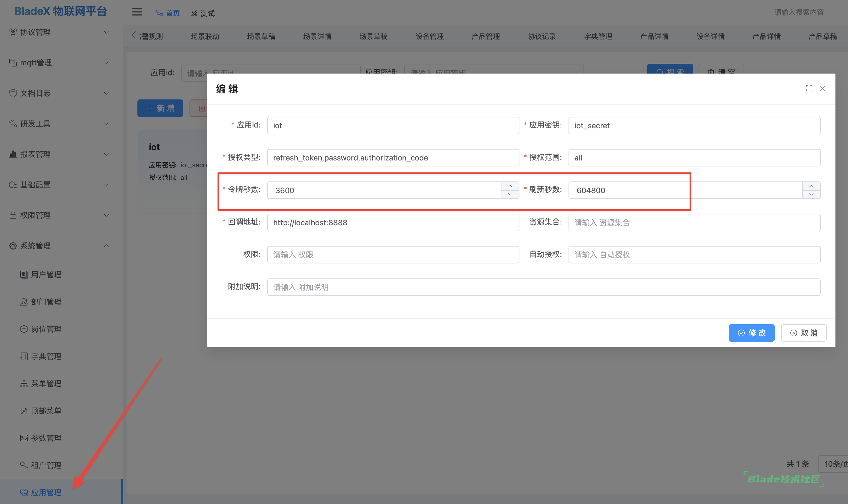Open 参数管理 in the sidebar
The height and width of the screenshot is (504, 848).
[46, 438]
